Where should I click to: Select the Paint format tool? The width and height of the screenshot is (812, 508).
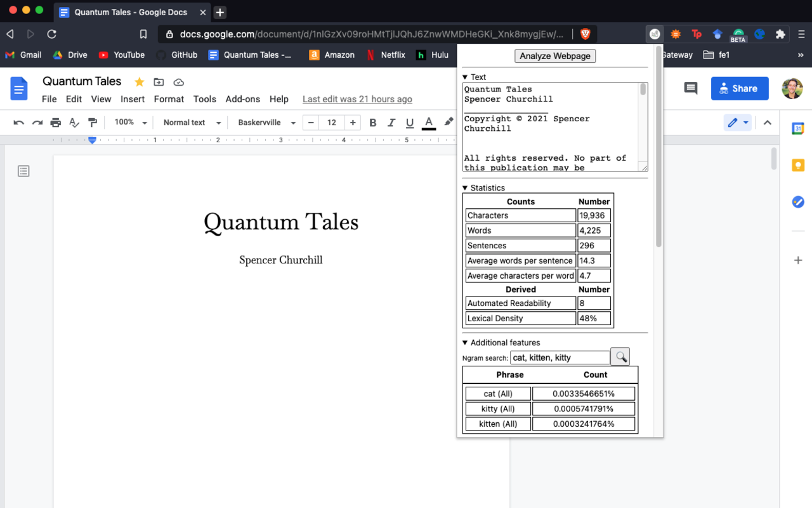pos(93,123)
